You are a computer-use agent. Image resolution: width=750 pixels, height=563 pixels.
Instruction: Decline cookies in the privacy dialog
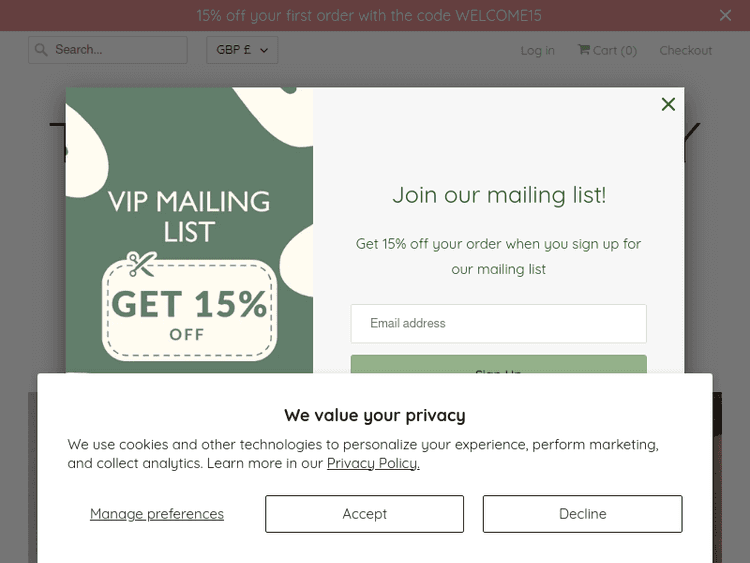(582, 514)
